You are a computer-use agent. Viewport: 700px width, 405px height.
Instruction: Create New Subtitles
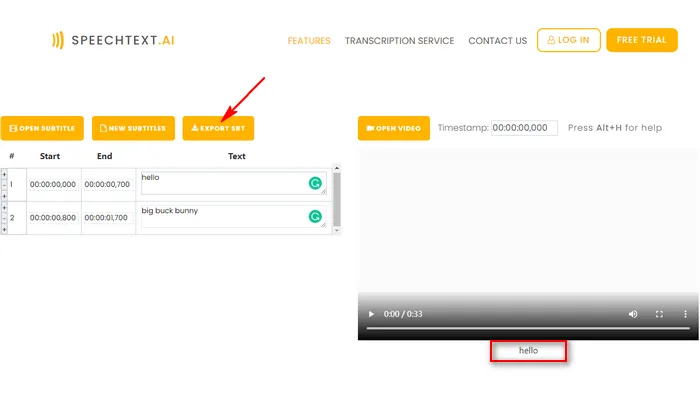[x=132, y=128]
